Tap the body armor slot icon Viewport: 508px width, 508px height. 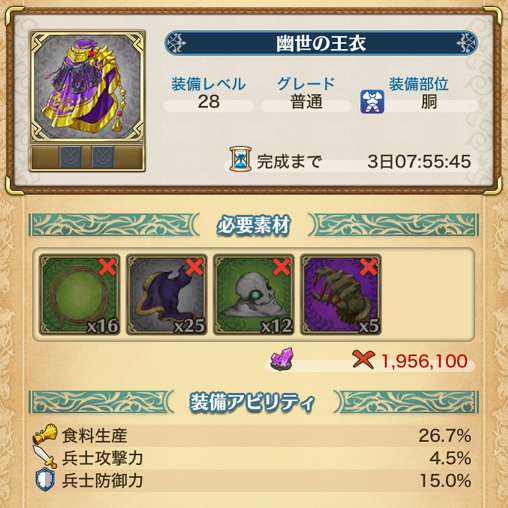tap(372, 102)
